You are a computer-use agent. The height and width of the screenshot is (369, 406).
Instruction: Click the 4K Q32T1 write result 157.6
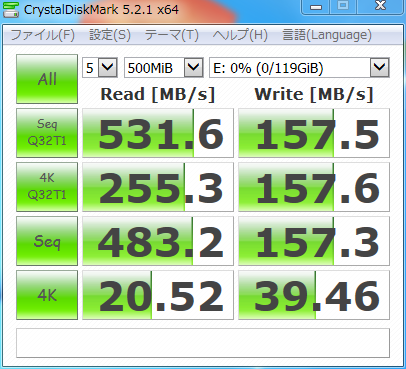coord(314,187)
